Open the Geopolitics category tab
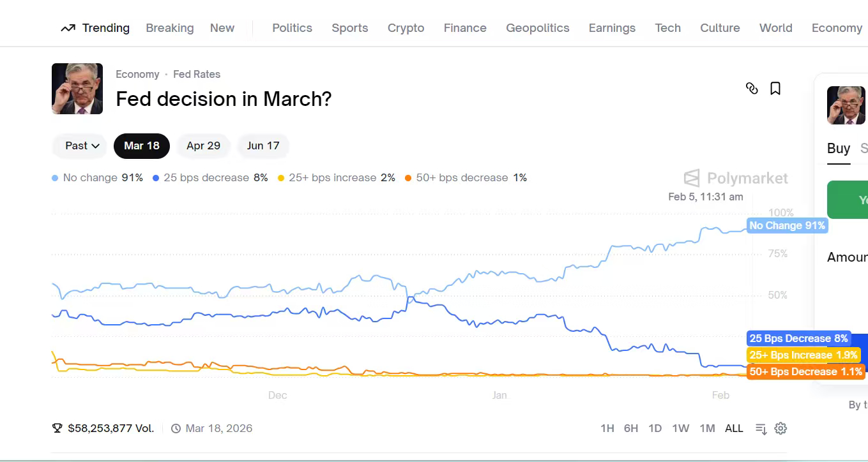 (537, 28)
